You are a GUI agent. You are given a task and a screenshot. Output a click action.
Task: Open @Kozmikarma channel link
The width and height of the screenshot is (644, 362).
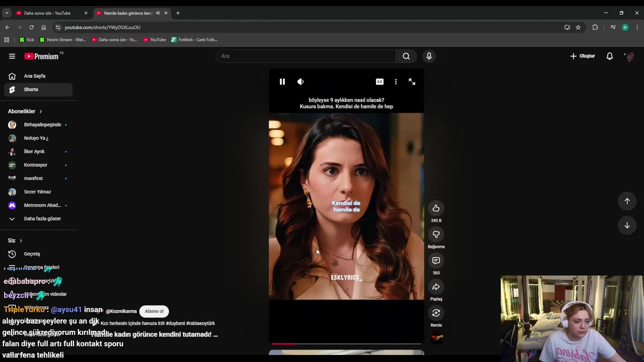(x=121, y=311)
